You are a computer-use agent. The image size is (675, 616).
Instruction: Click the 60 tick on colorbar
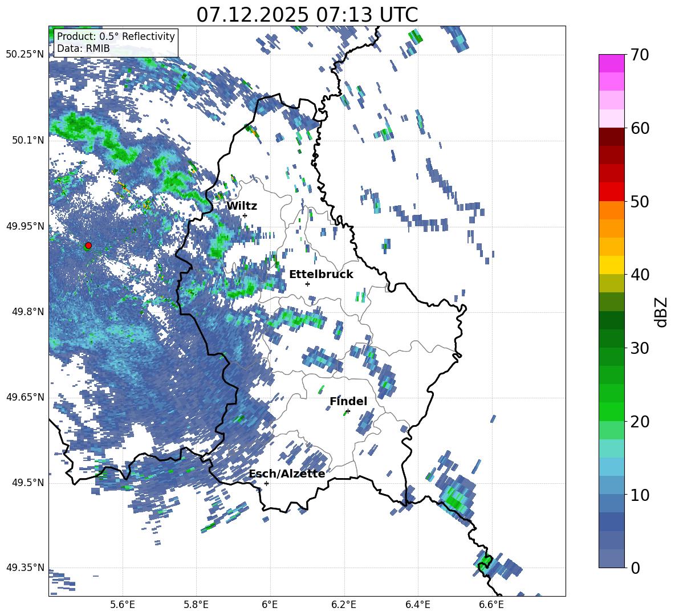click(x=640, y=128)
